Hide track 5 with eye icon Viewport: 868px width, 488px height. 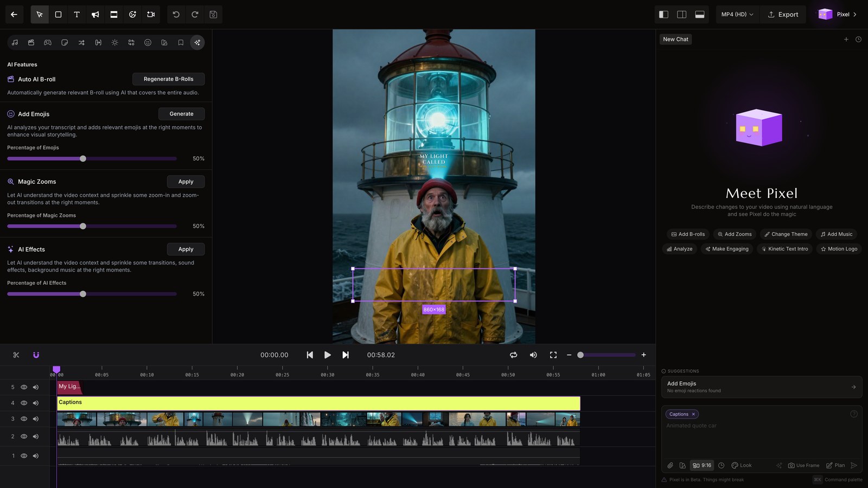[24, 387]
